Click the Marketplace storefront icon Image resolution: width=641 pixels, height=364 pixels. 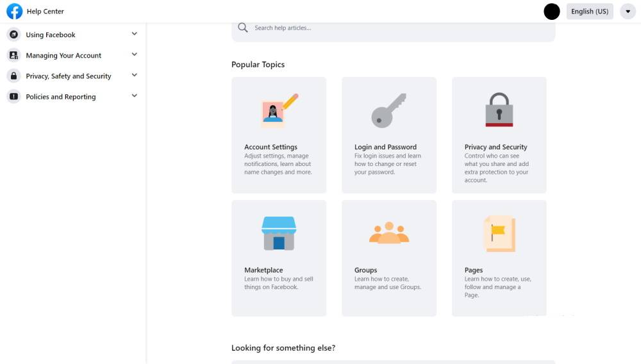pos(278,233)
